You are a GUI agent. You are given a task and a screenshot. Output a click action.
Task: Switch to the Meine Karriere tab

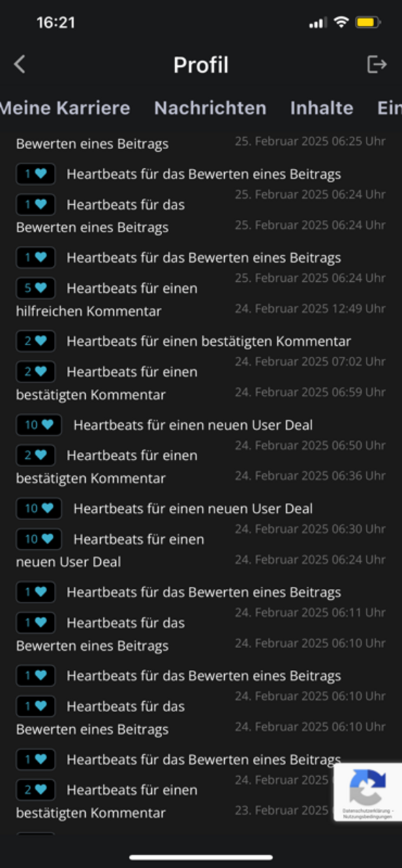(x=65, y=108)
